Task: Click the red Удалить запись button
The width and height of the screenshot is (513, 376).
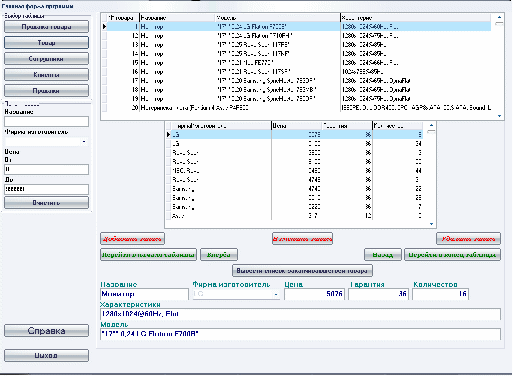Action: pos(468,239)
